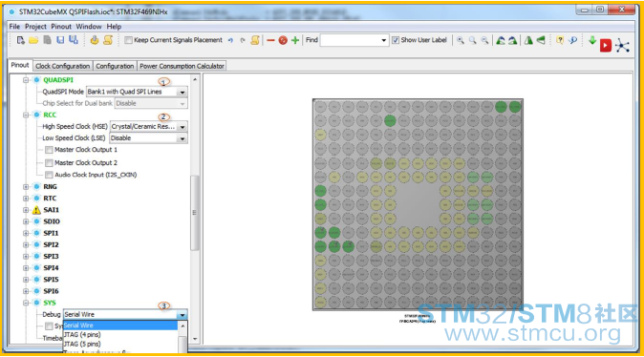The height and width of the screenshot is (357, 644).
Task: Click the green plus expand icon
Action: 295,40
